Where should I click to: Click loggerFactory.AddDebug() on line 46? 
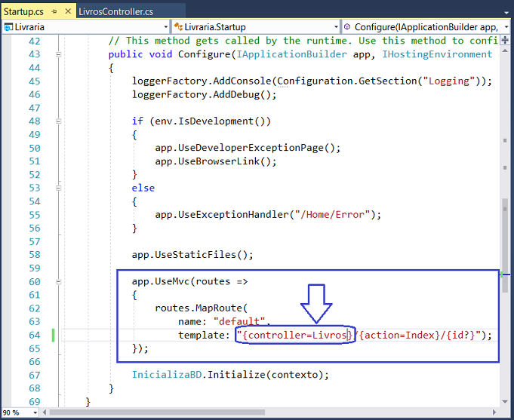pos(204,95)
